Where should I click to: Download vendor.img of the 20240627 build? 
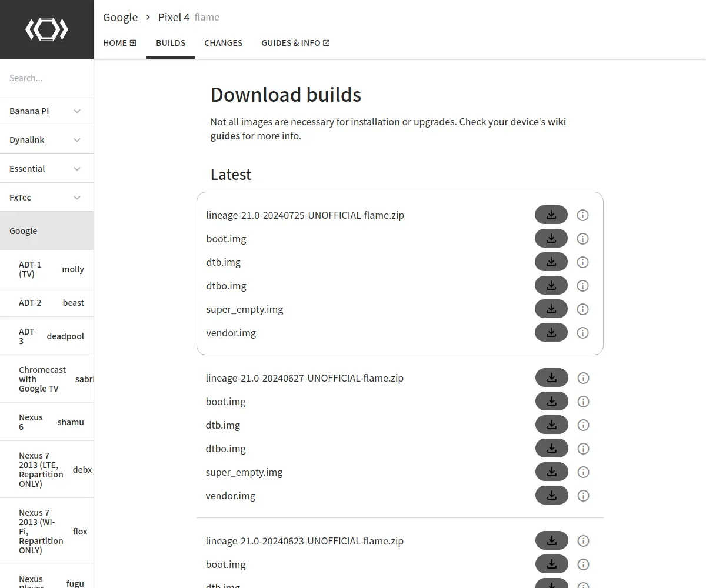click(552, 495)
